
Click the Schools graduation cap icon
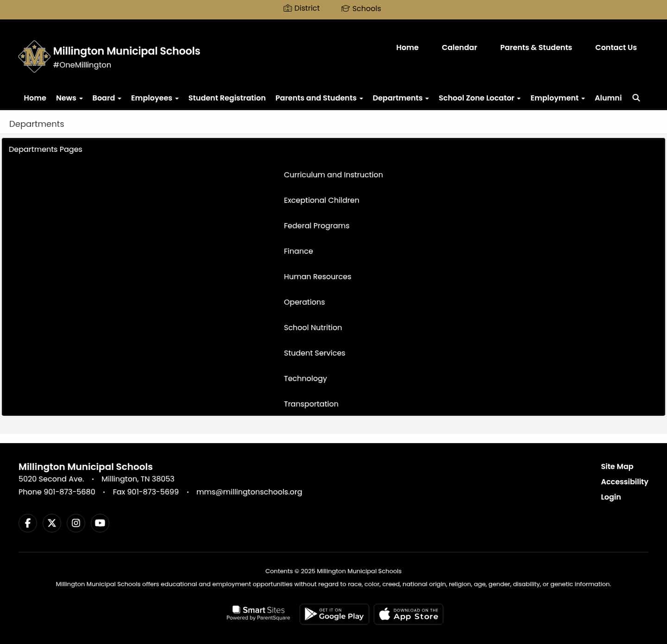(x=346, y=8)
